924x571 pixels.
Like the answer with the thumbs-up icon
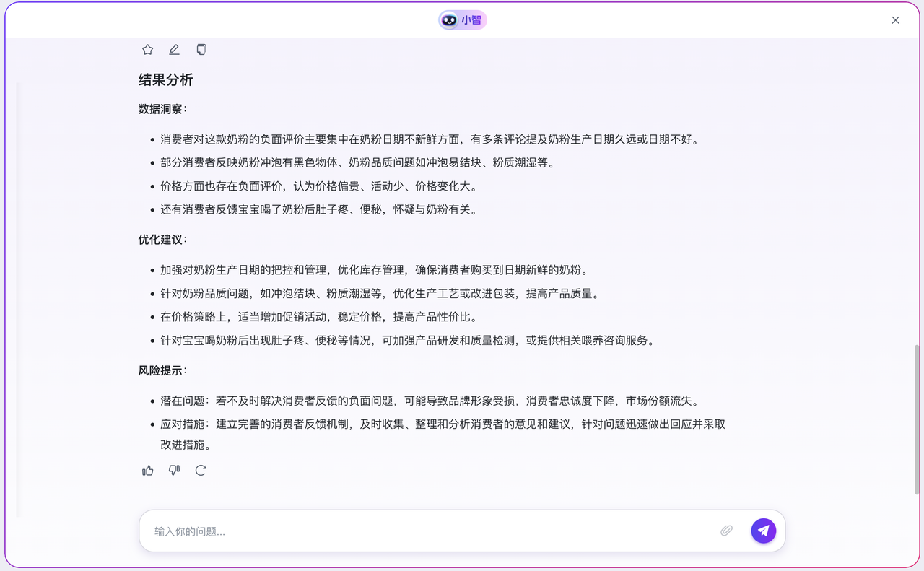pyautogui.click(x=148, y=471)
